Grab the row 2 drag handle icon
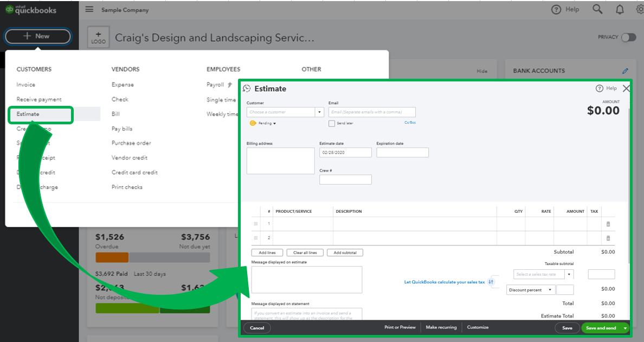 pos(255,238)
